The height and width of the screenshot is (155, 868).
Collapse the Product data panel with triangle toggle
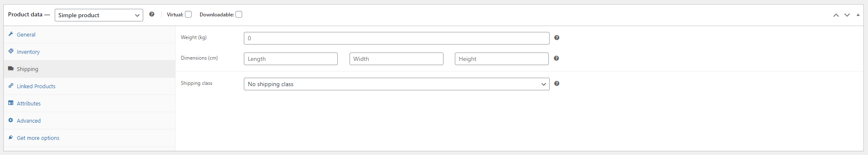pyautogui.click(x=858, y=15)
